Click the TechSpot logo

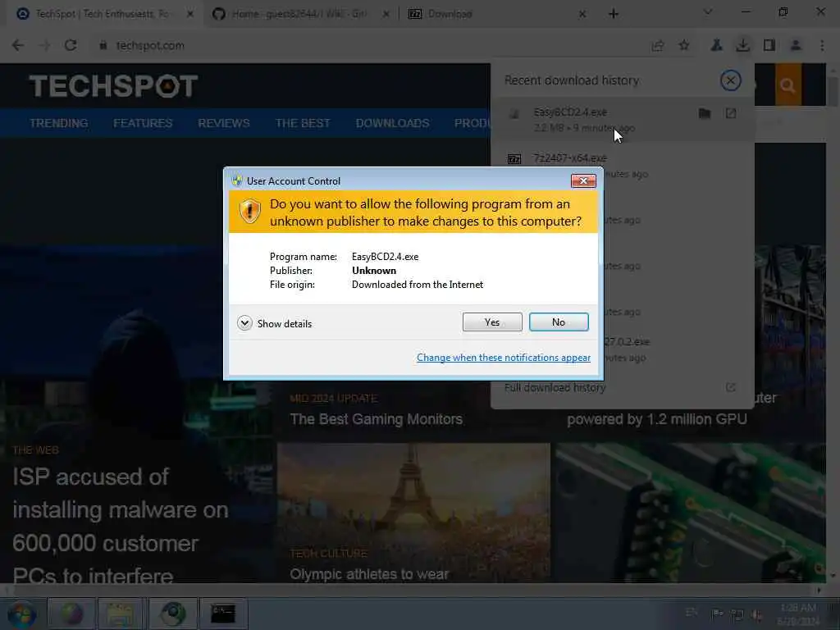pos(113,85)
